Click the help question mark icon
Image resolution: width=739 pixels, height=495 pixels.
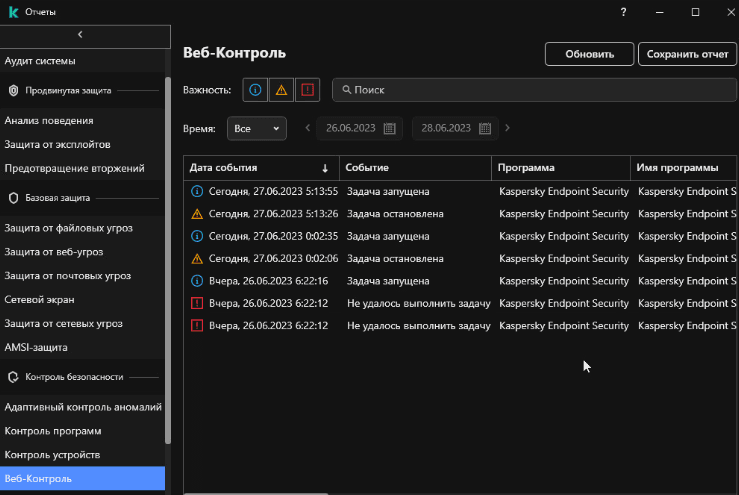(x=623, y=12)
